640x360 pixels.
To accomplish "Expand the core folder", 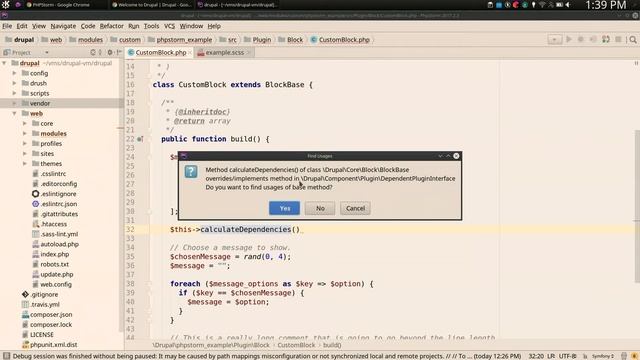I will pyautogui.click(x=24, y=123).
